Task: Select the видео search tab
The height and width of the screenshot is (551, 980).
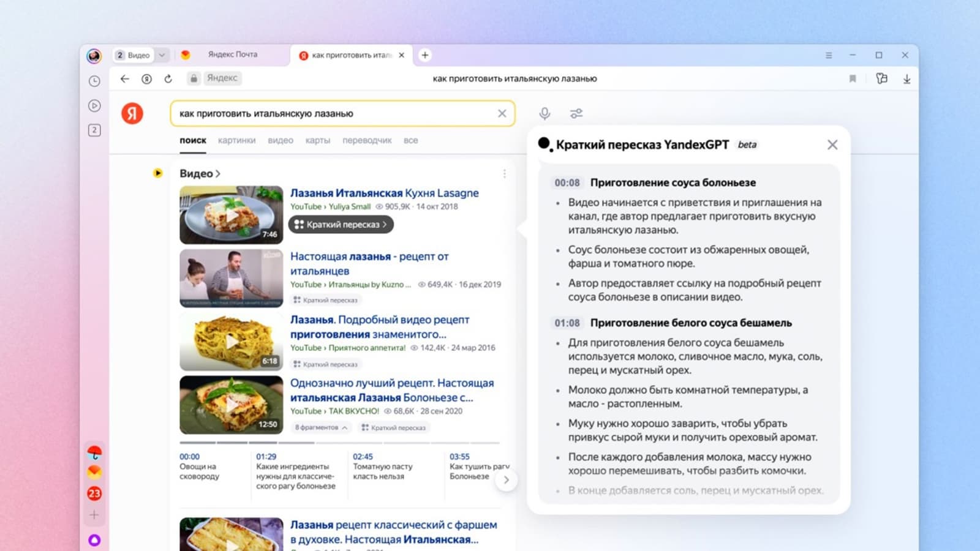Action: pyautogui.click(x=281, y=140)
